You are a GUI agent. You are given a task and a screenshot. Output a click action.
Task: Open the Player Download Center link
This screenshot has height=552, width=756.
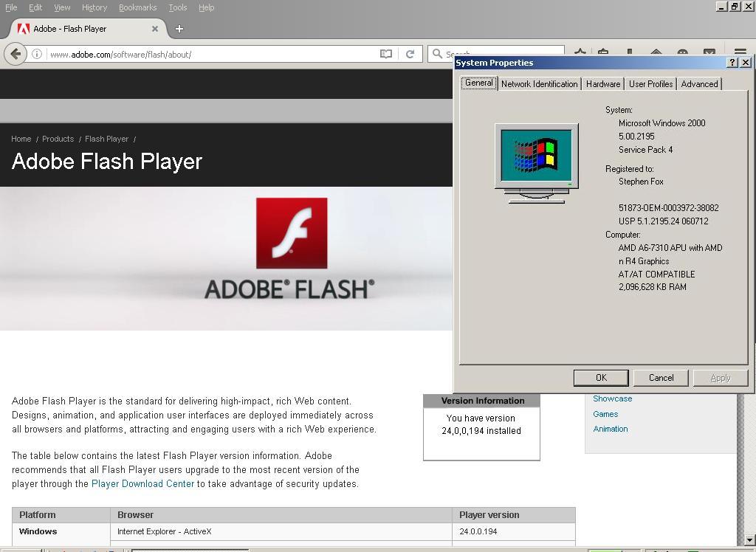(142, 483)
